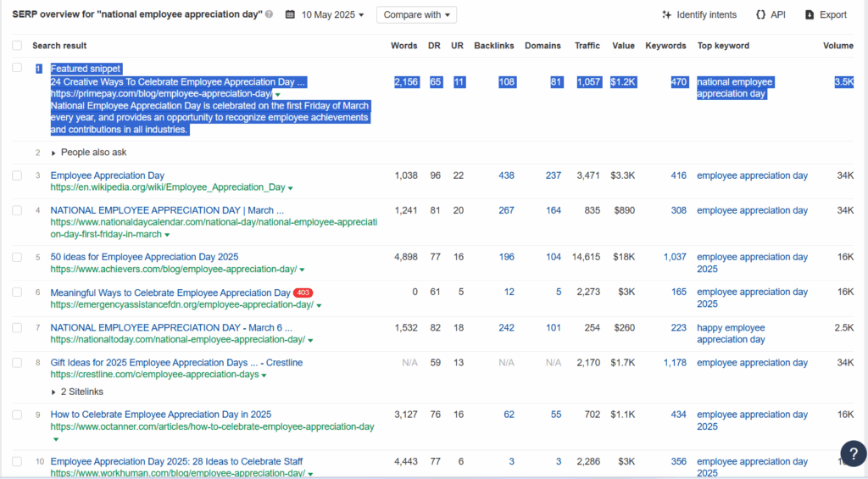Open the Employee Appreciation Day Wikipedia title link
The height and width of the screenshot is (479, 868).
click(x=108, y=175)
